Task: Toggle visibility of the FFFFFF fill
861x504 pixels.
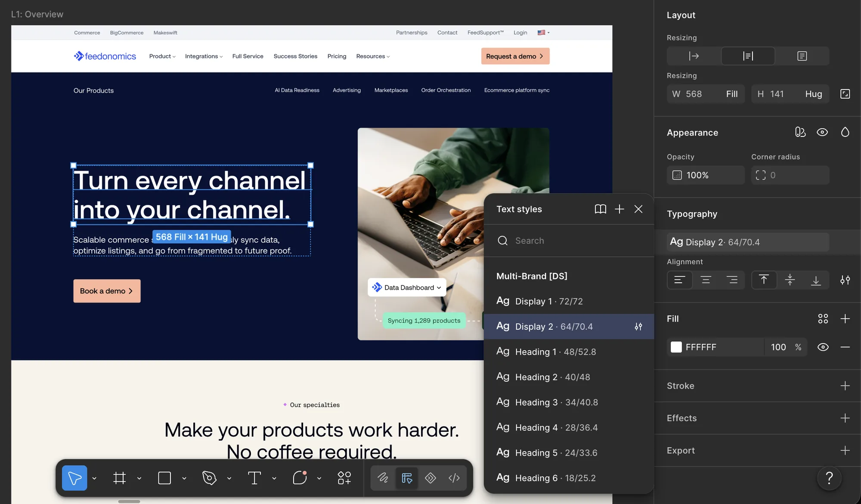Action: pyautogui.click(x=823, y=347)
